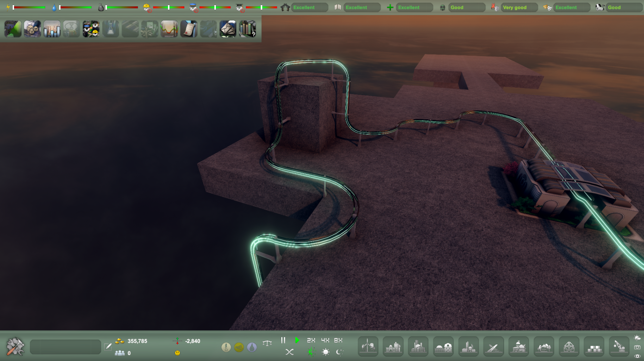Open the resources crates panel icon
Screen dimensions: 644x361
[x=32, y=29]
